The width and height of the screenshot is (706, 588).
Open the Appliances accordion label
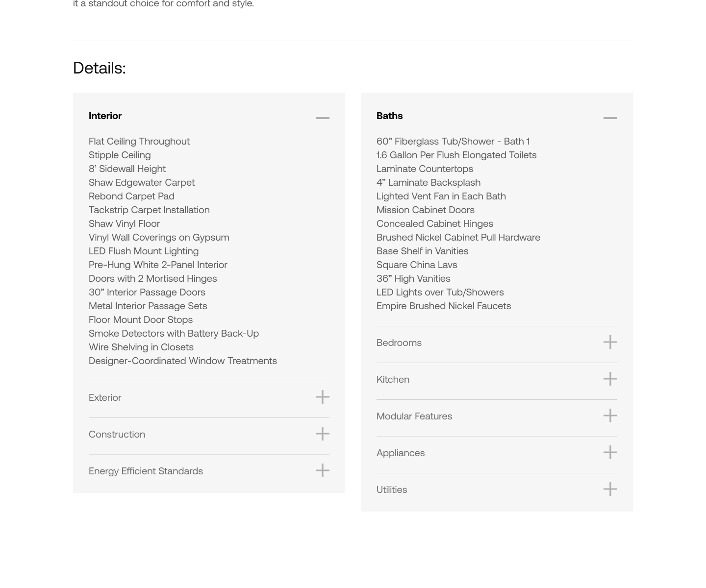(400, 453)
